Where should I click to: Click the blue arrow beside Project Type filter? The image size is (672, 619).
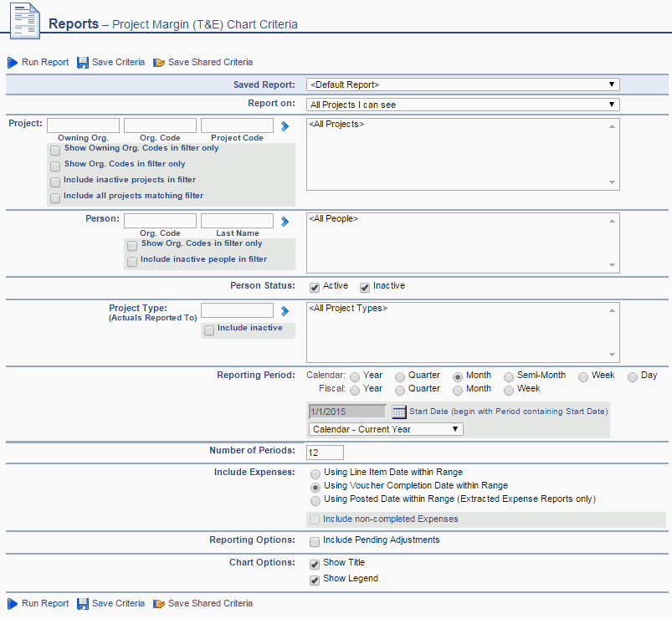coord(284,310)
